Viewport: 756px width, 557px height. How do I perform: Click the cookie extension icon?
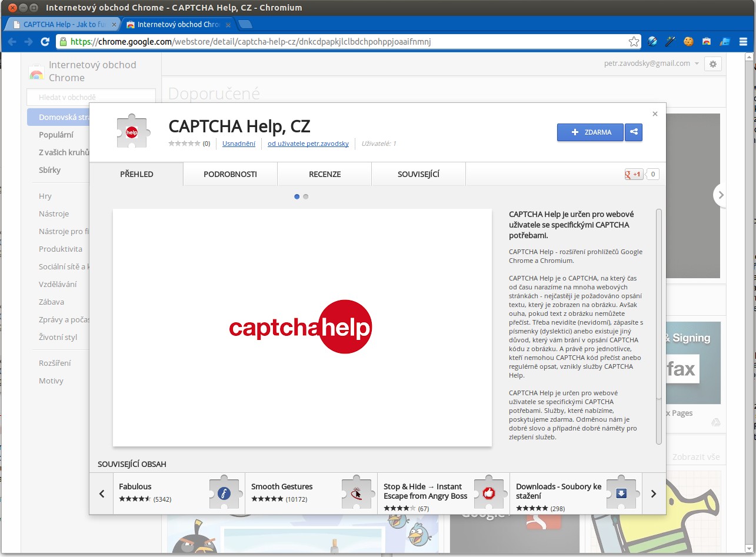688,42
